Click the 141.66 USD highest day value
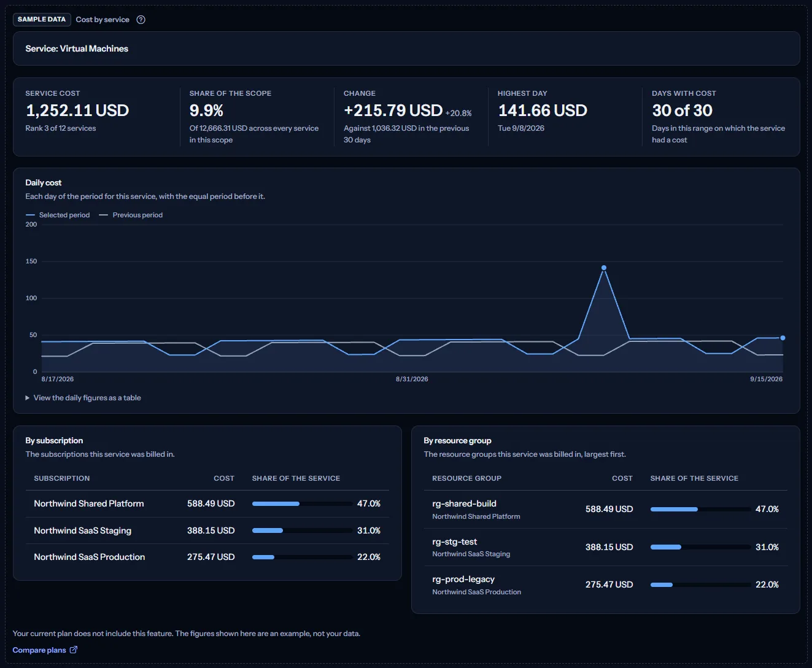The width and height of the screenshot is (812, 668). click(543, 111)
